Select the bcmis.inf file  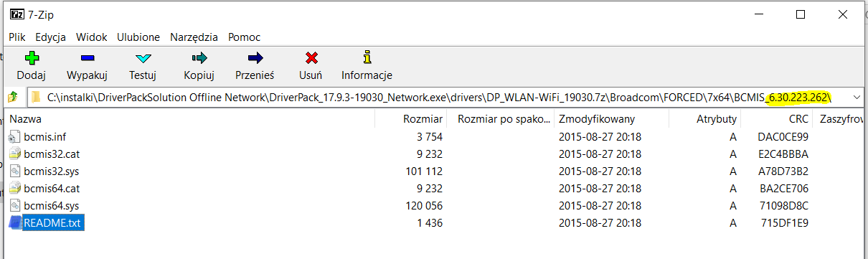44,136
